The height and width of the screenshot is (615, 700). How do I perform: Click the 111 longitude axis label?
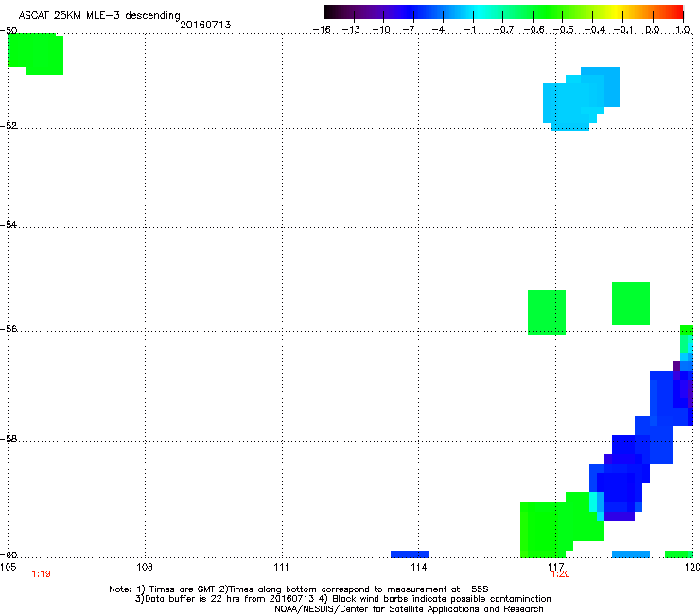coord(282,567)
